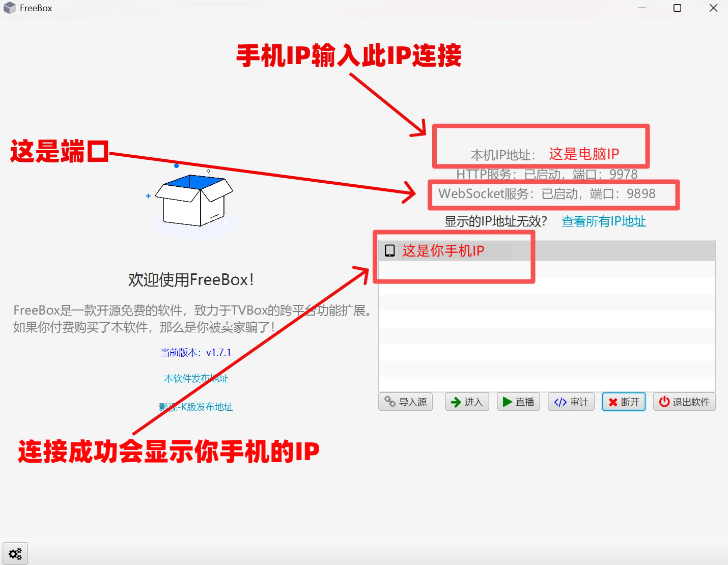Open the 本软件发布地址 link
This screenshot has height=565, width=728.
point(196,379)
